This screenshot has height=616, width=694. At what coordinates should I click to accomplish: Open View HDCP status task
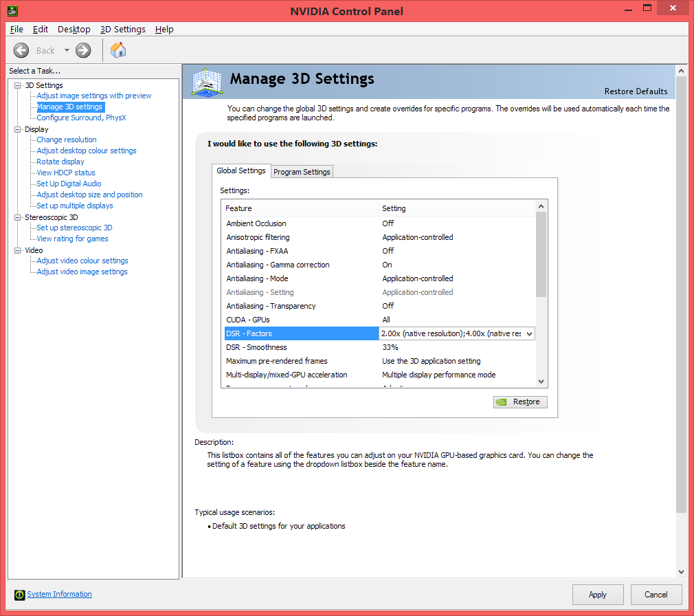tap(66, 173)
